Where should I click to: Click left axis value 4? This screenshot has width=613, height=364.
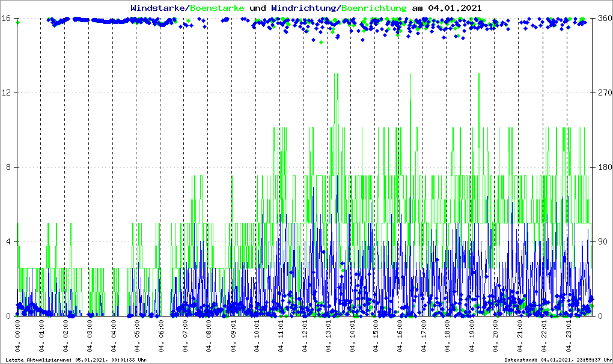[8, 241]
